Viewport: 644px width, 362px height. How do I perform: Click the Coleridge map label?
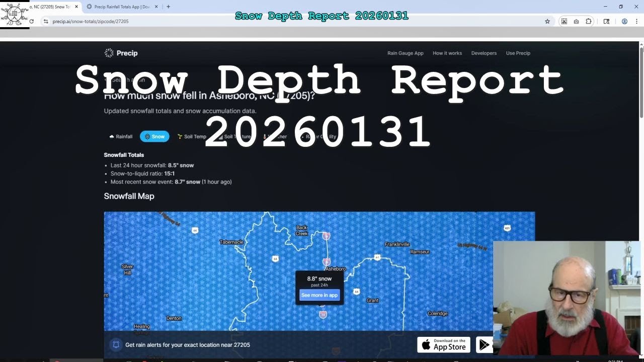tap(437, 313)
